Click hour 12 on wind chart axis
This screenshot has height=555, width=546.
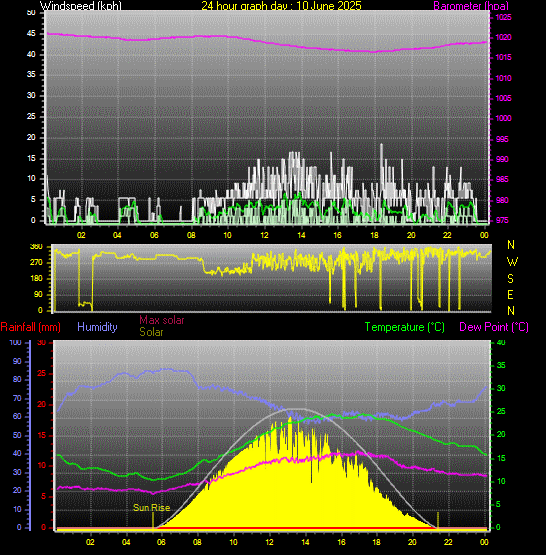coord(264,235)
